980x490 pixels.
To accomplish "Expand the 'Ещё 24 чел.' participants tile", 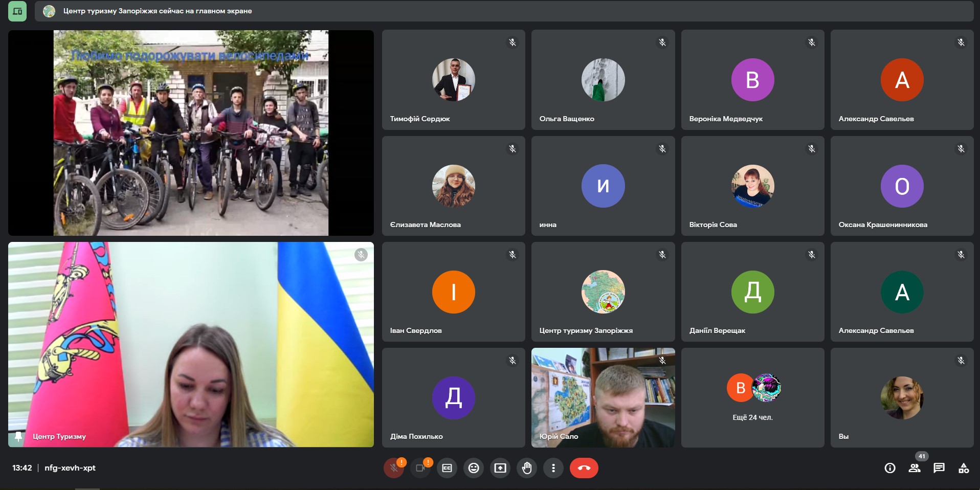I will tap(752, 397).
